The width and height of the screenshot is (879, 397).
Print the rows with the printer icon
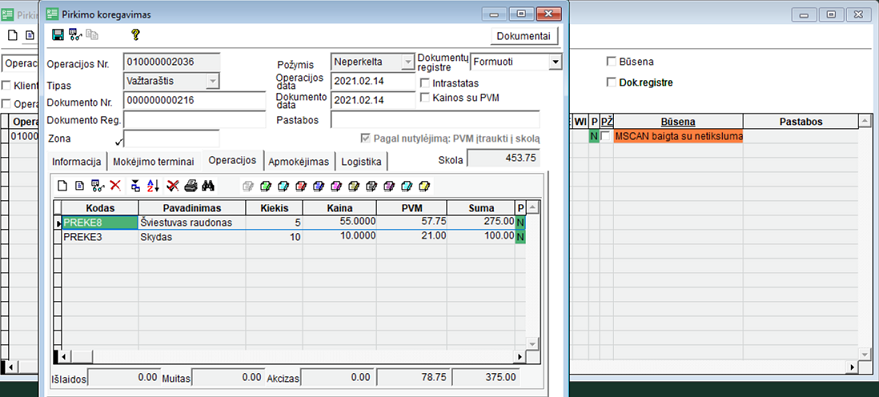pyautogui.click(x=191, y=186)
